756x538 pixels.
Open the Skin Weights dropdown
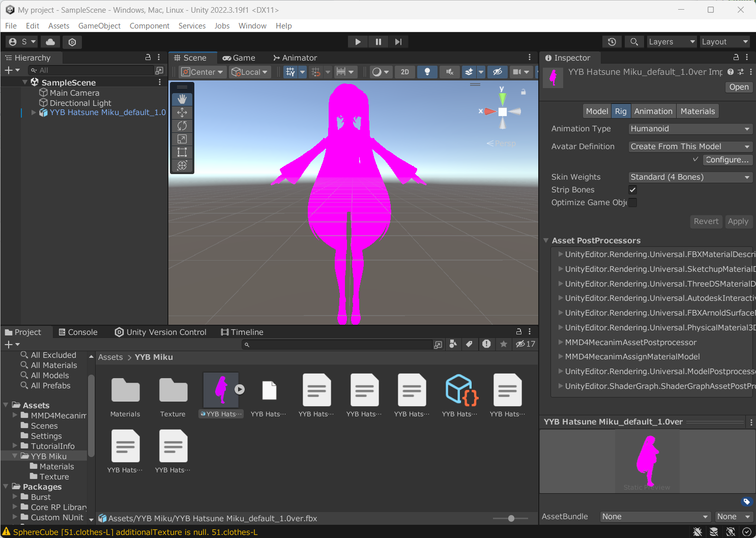tap(690, 177)
